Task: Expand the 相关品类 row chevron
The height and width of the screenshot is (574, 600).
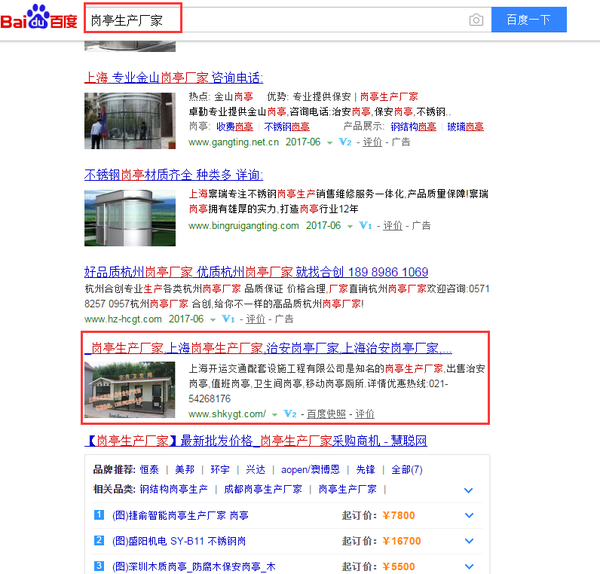Action: (x=469, y=490)
